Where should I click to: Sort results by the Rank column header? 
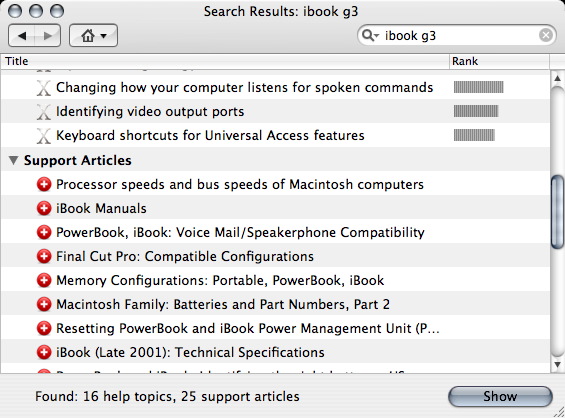[x=499, y=61]
